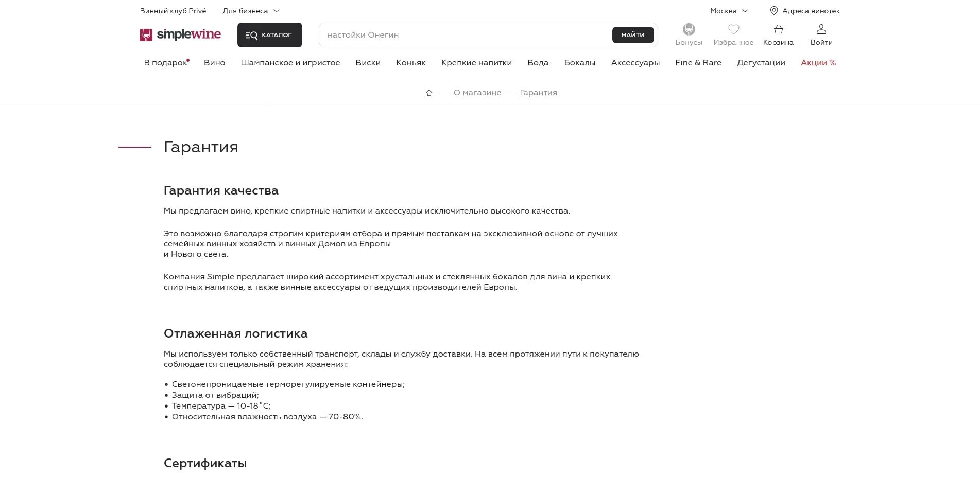This screenshot has height=477, width=980.
Task: Click the SimpleWine logo
Action: 180,34
